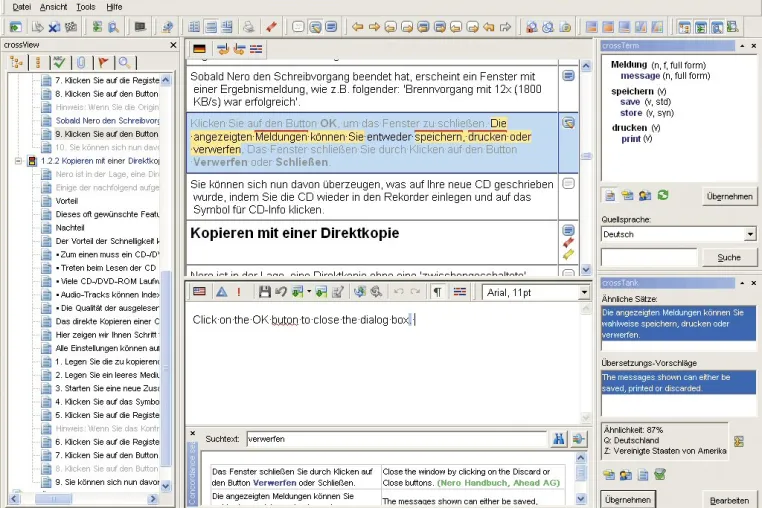The width and height of the screenshot is (762, 508).
Task: Click the blue warning triangle icon
Action: point(222,291)
